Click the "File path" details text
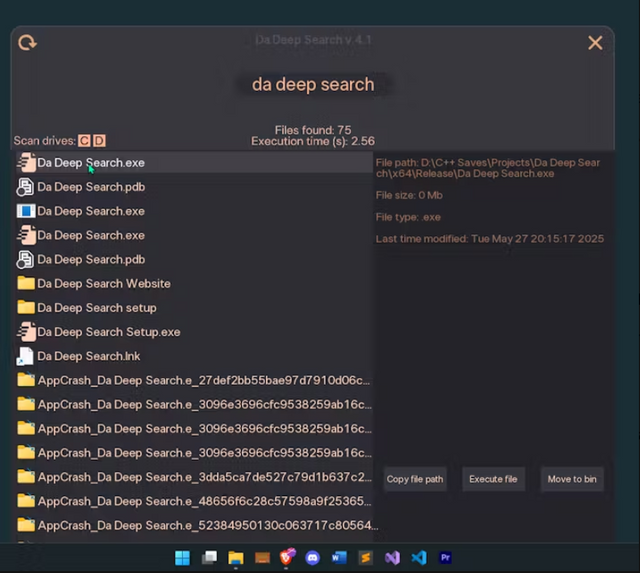This screenshot has height=573, width=640. (488, 168)
